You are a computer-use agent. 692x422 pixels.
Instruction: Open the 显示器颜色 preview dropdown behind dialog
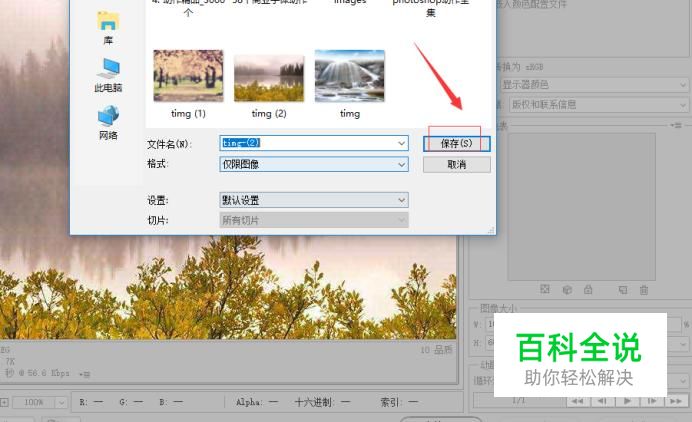click(594, 84)
